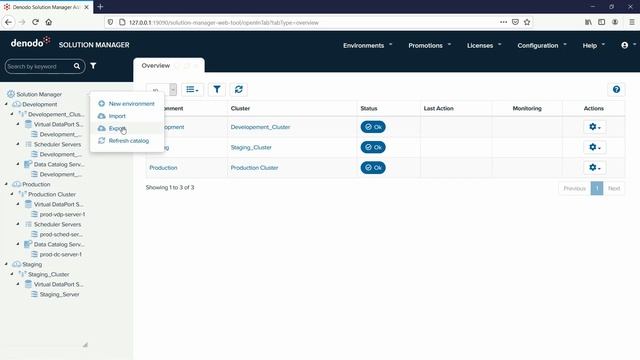Select prod-dc-server-1 in tree
The width and height of the screenshot is (640, 360).
[61, 254]
